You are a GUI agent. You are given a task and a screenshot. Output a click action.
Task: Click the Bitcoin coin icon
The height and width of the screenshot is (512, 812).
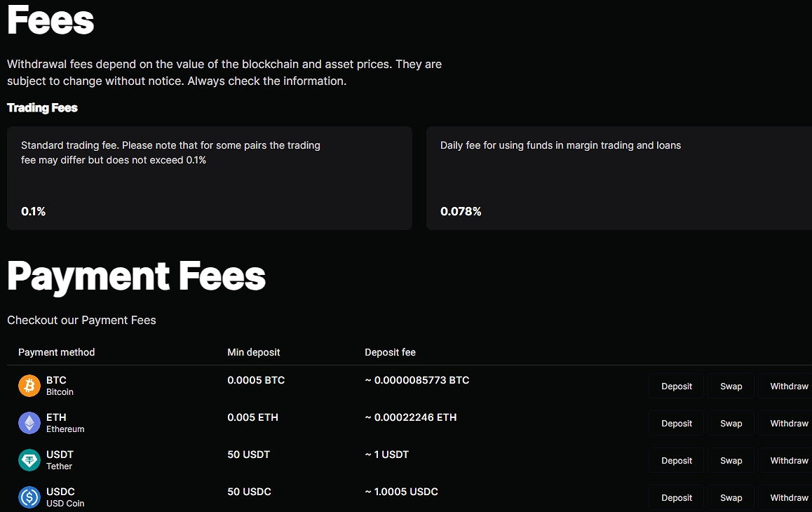point(29,386)
